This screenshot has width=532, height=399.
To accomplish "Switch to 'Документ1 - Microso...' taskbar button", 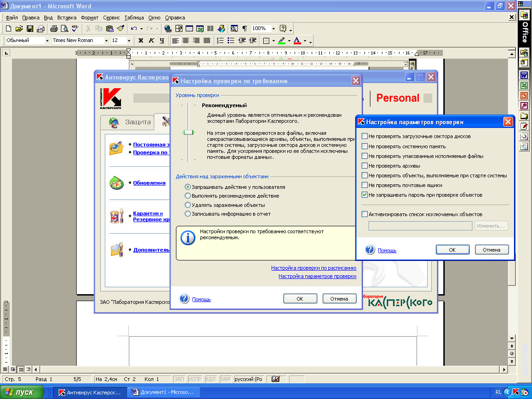I will click(x=163, y=392).
